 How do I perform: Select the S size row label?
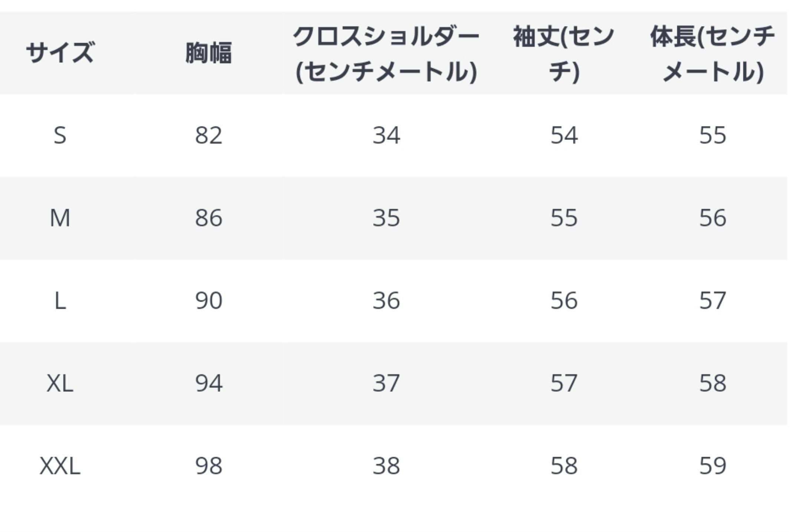[60, 135]
